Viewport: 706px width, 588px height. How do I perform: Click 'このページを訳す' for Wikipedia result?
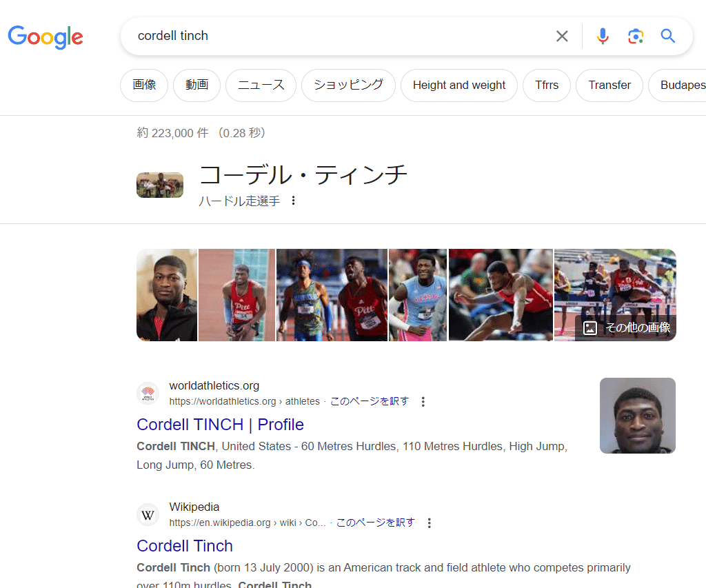[376, 523]
